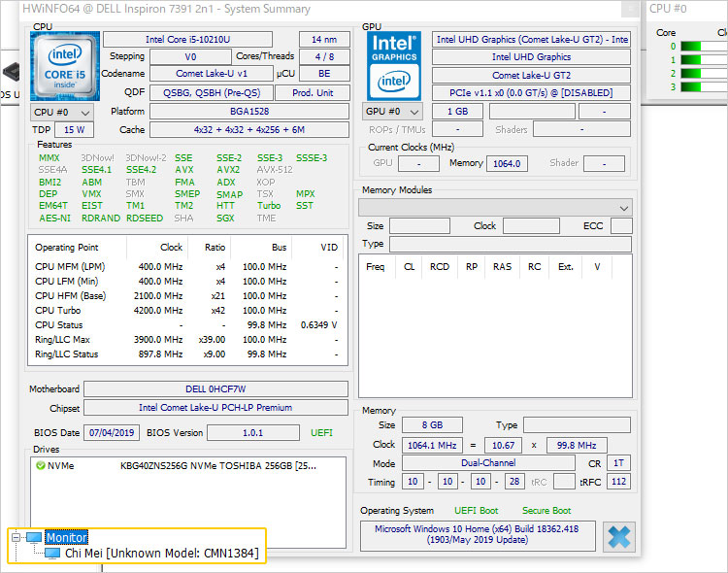Select the Chi Mei CMN1384 tree entry
Image resolution: width=728 pixels, height=573 pixels.
[x=161, y=553]
